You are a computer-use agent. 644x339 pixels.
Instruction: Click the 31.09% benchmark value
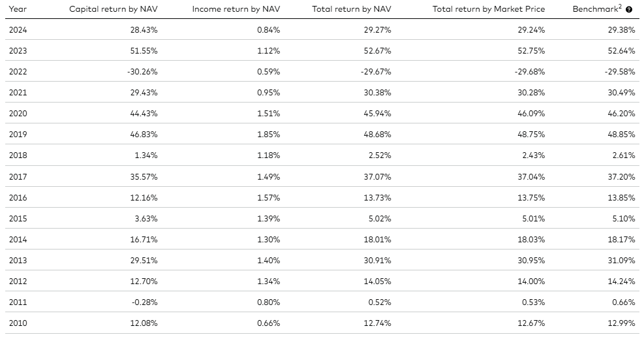click(x=622, y=260)
